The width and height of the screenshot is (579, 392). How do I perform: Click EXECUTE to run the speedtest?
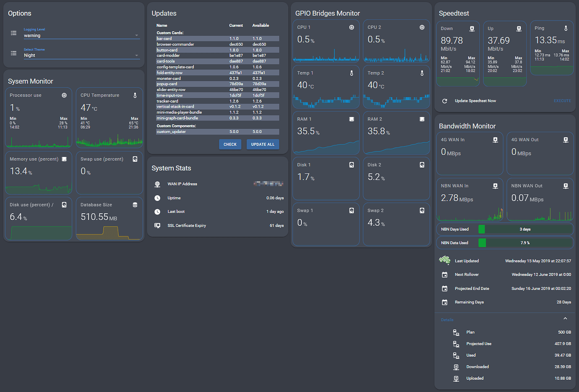pyautogui.click(x=562, y=101)
